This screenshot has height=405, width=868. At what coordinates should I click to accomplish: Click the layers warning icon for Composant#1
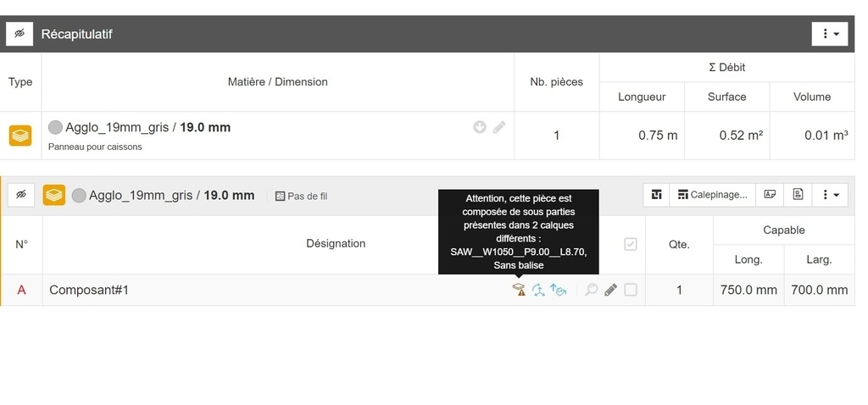pos(519,290)
